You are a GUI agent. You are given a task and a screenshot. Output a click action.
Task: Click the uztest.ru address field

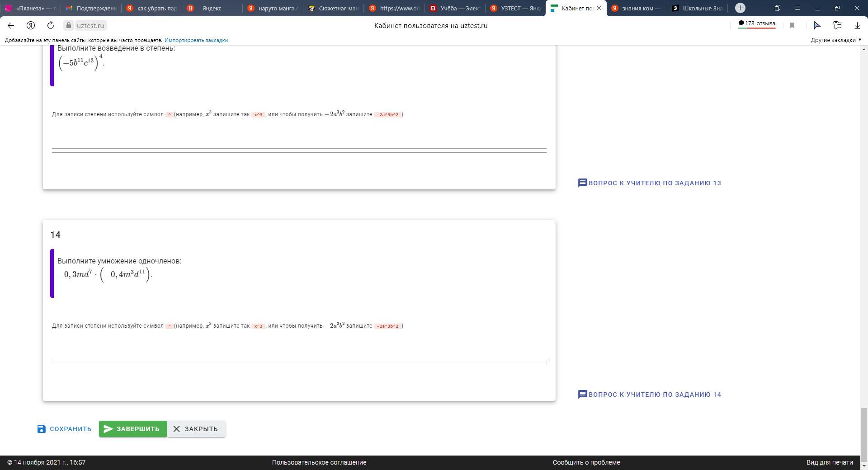90,26
